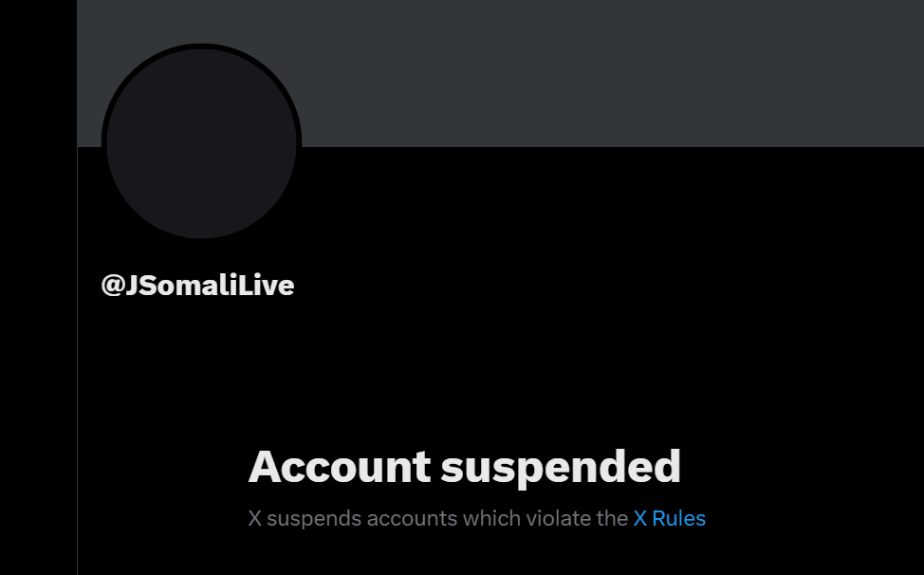Click the black border ring of the avatar
Image resolution: width=924 pixels, height=575 pixels.
click(x=103, y=143)
